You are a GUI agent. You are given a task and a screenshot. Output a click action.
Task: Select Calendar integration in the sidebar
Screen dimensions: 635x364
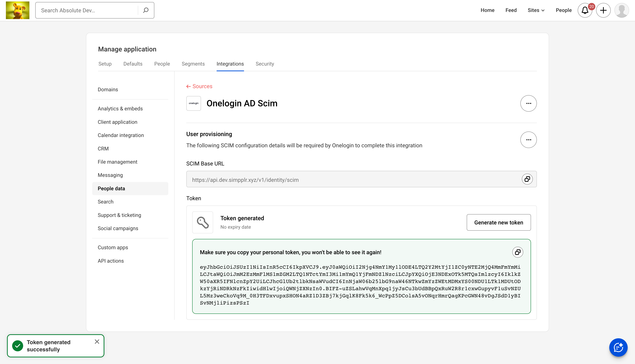coord(121,135)
